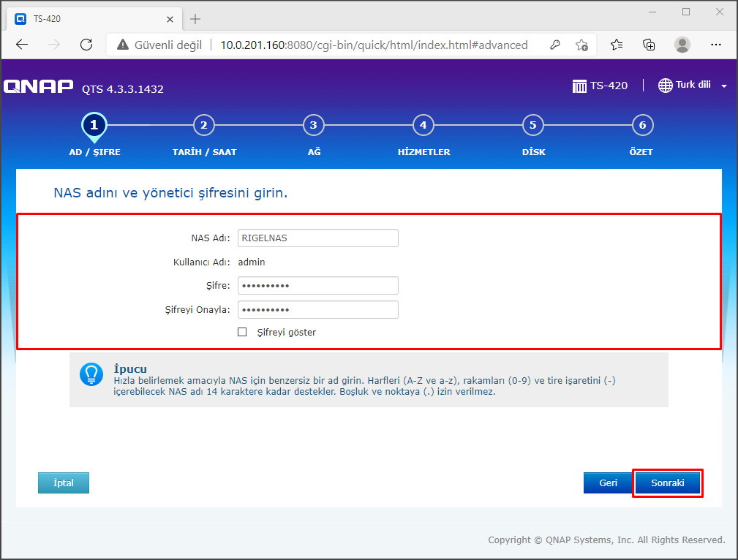The height and width of the screenshot is (560, 738).
Task: Open the browser Collections icon
Action: tap(648, 45)
